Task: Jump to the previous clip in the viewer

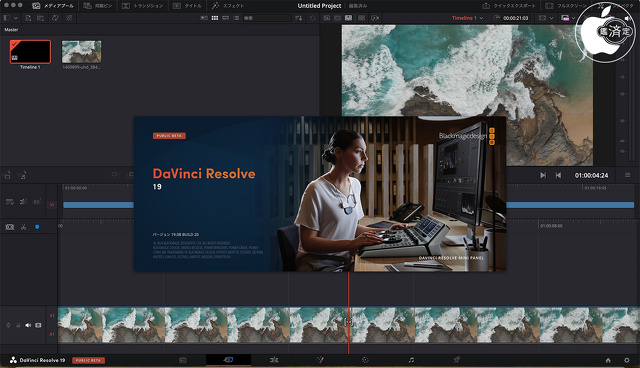Action: click(x=558, y=175)
